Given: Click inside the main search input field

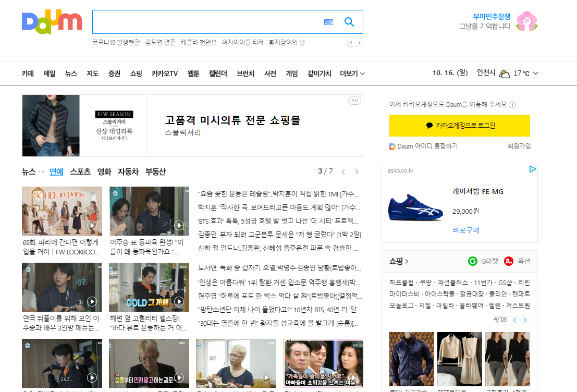Looking at the screenshot, I should click(208, 22).
